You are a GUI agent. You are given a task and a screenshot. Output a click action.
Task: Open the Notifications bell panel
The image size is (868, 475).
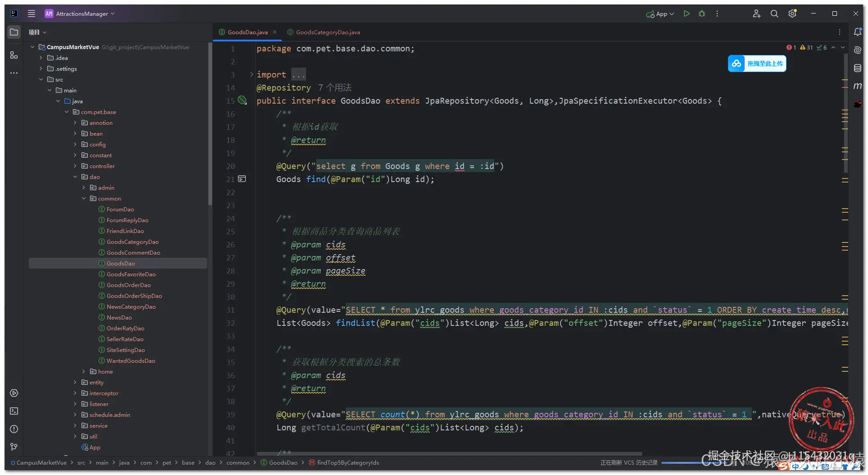(x=858, y=32)
